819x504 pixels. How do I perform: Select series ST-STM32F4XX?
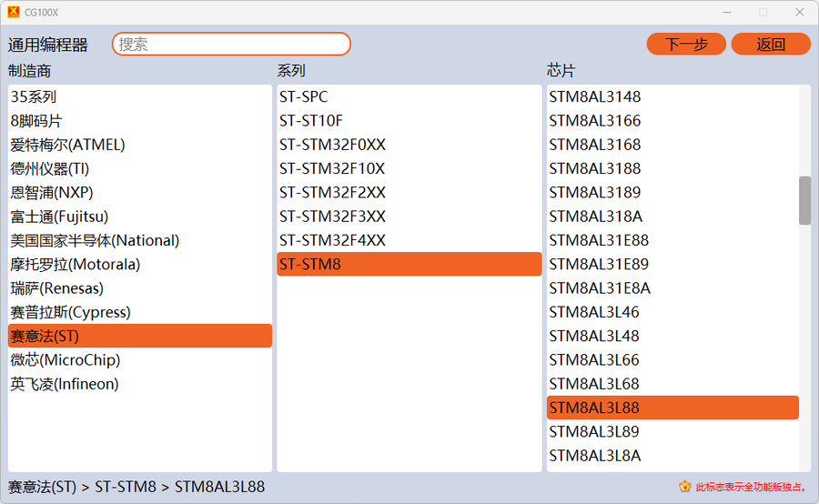(x=332, y=240)
